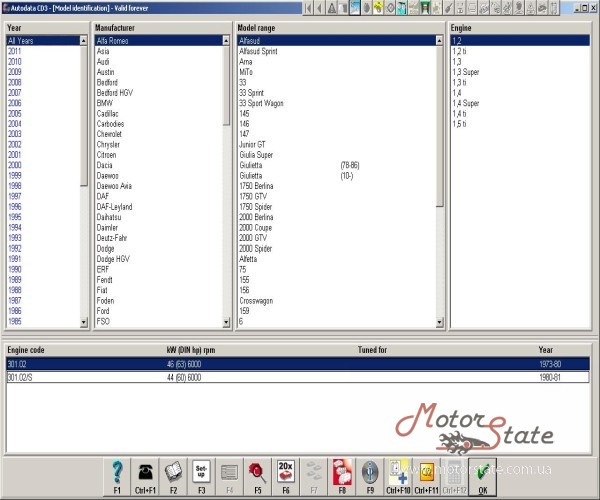The width and height of the screenshot is (600, 500).
Task: Click the previous-page arrow in top toolbar
Action: tap(320, 8)
